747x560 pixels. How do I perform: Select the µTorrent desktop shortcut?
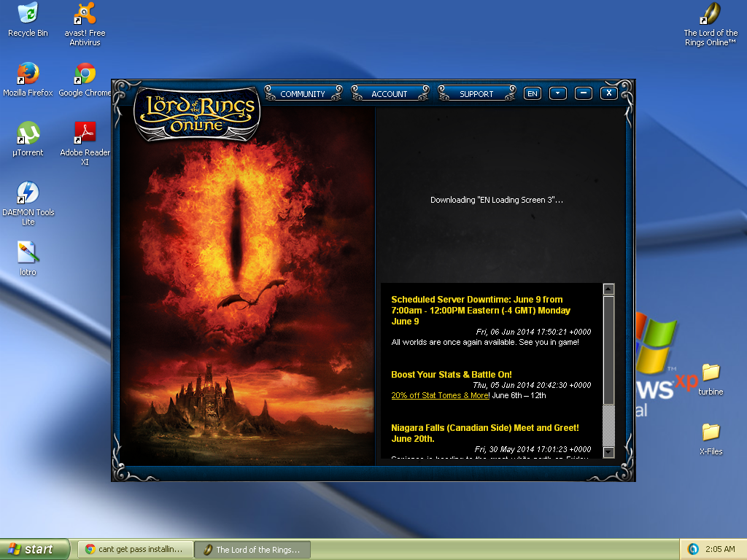point(28,139)
